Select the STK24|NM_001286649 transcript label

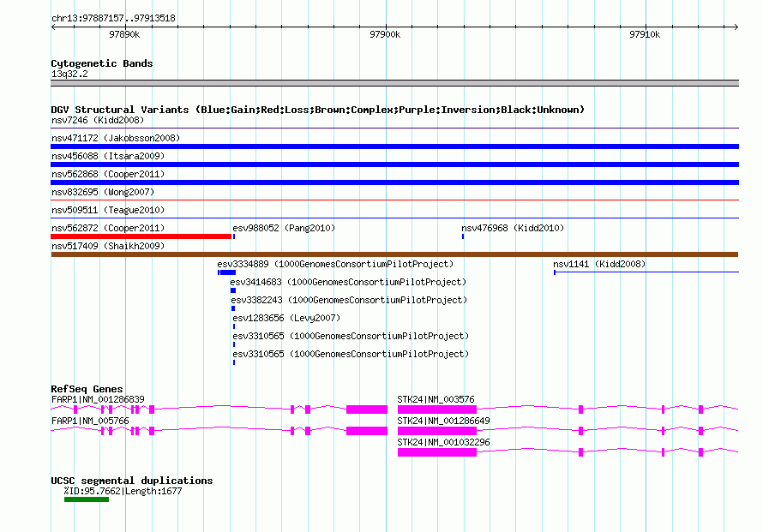pyautogui.click(x=443, y=421)
